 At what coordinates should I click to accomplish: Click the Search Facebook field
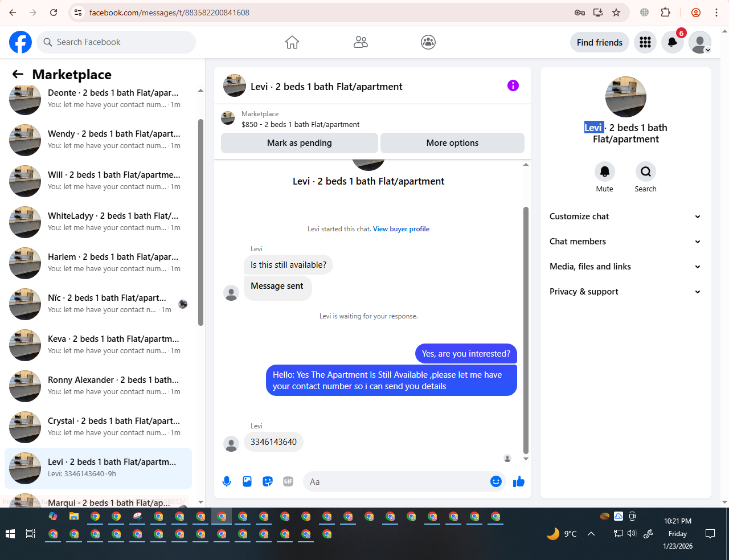click(117, 42)
